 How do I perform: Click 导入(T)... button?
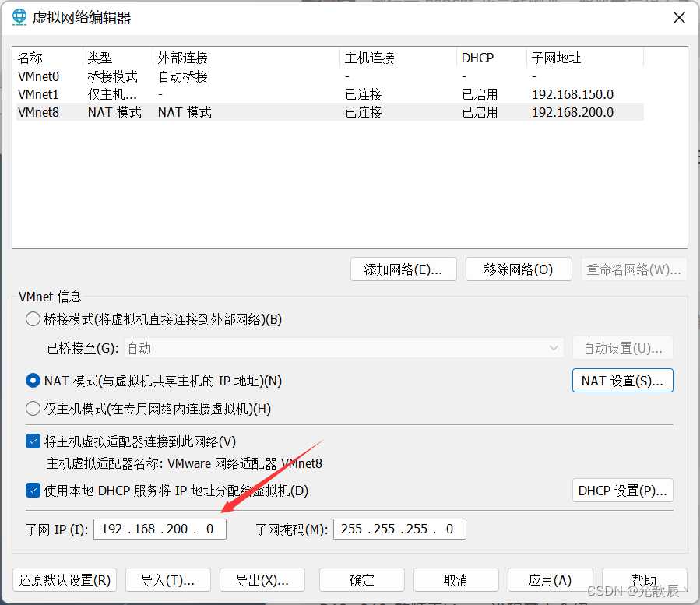point(168,580)
